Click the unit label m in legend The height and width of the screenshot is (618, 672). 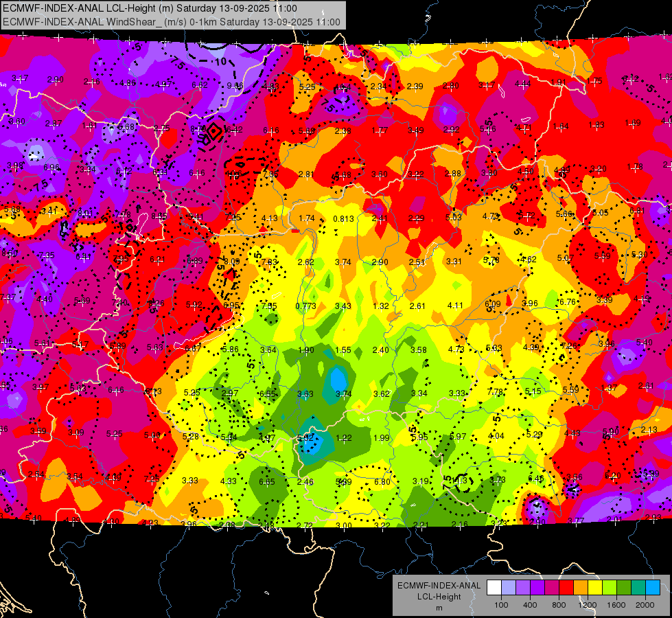[x=439, y=608]
